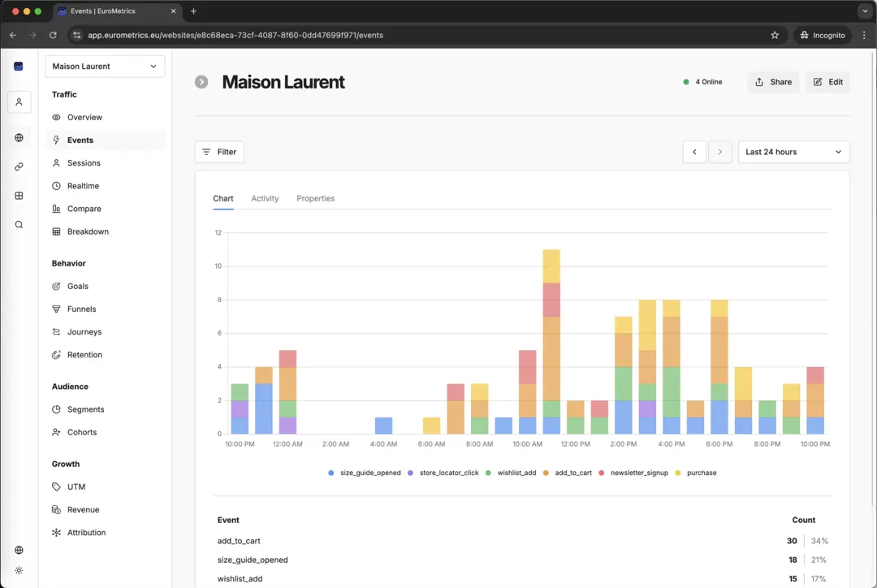877x588 pixels.
Task: Open the Funnels page in sidebar
Action: pyautogui.click(x=105, y=309)
